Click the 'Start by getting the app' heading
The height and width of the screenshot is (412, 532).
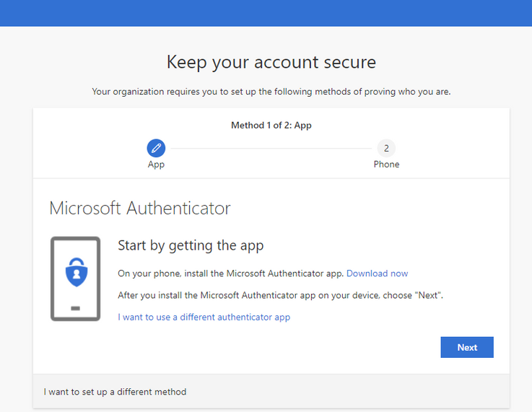191,245
